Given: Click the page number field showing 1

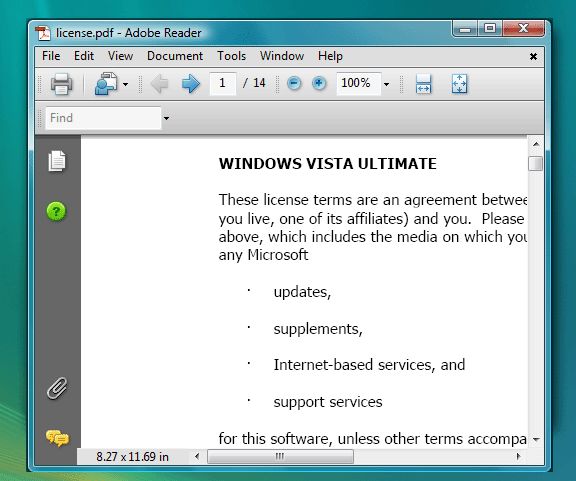Looking at the screenshot, I should pos(223,83).
